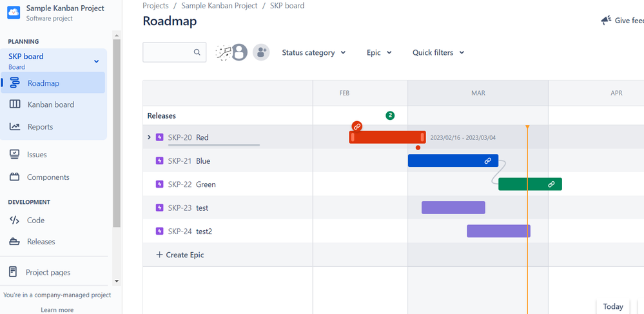Open the Status category dropdown

pos(314,53)
